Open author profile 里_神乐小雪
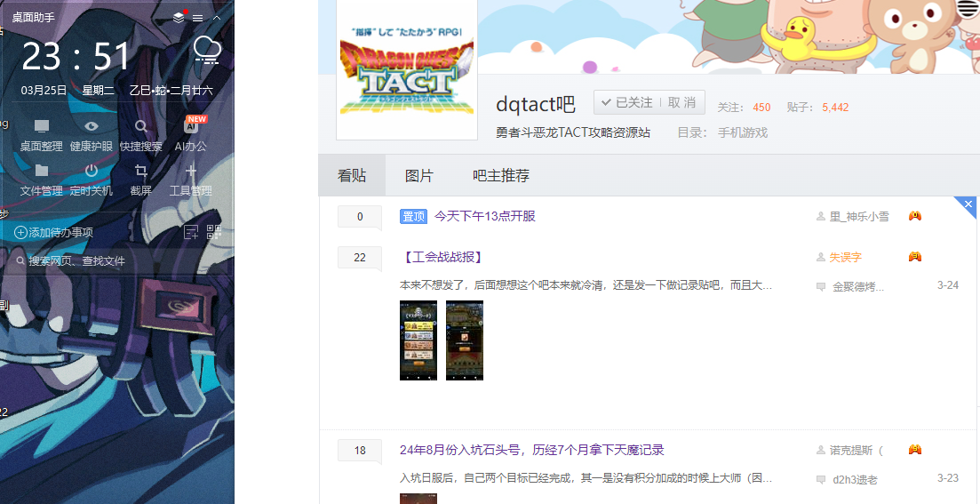Image resolution: width=980 pixels, height=504 pixels. [859, 216]
